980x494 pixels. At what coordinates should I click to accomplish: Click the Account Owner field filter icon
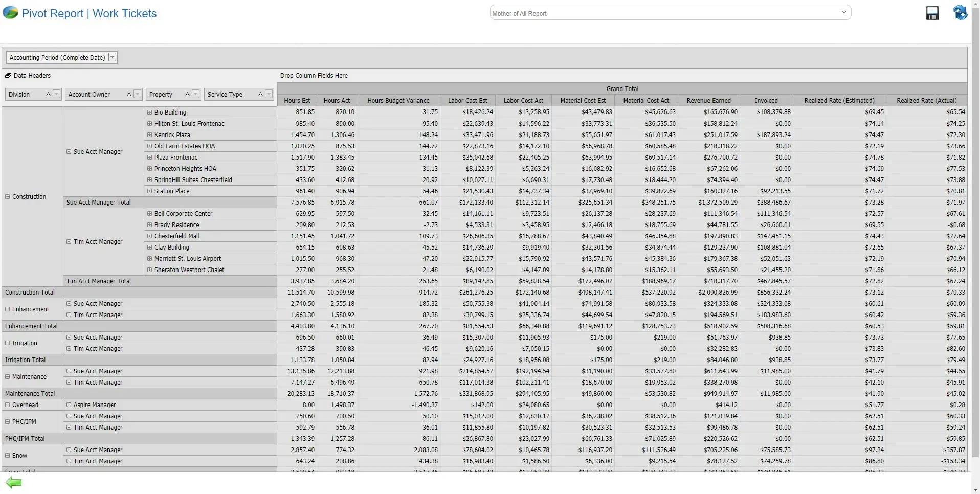point(137,94)
